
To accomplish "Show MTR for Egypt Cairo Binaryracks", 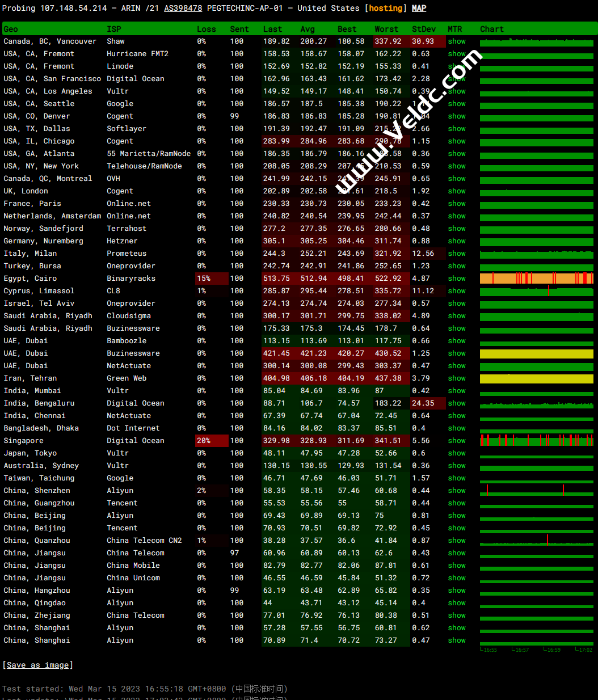I will [x=456, y=279].
